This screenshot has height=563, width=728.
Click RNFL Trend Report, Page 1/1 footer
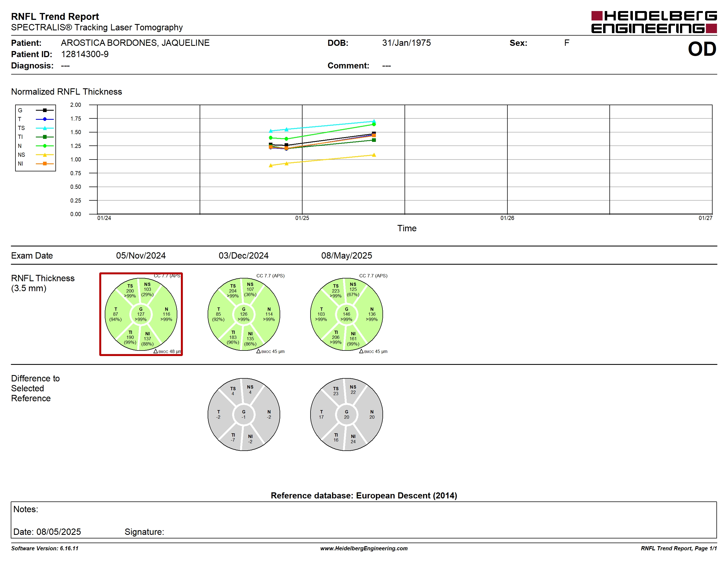coord(679,548)
